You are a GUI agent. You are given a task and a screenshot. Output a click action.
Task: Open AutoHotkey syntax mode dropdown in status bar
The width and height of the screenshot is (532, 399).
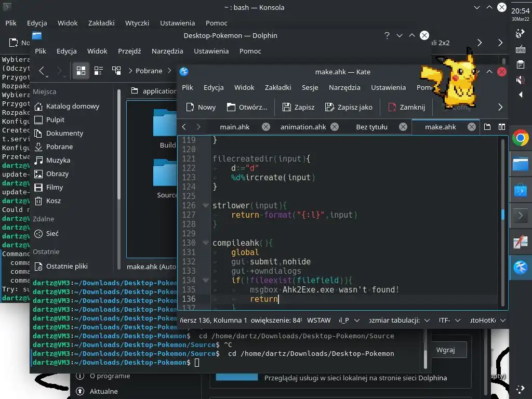487,320
